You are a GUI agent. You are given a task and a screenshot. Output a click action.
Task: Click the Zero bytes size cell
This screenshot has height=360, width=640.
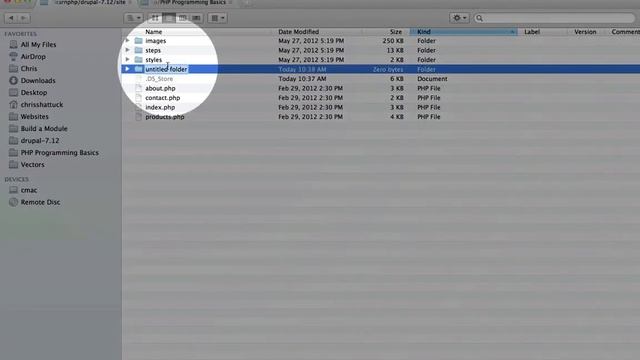point(388,69)
